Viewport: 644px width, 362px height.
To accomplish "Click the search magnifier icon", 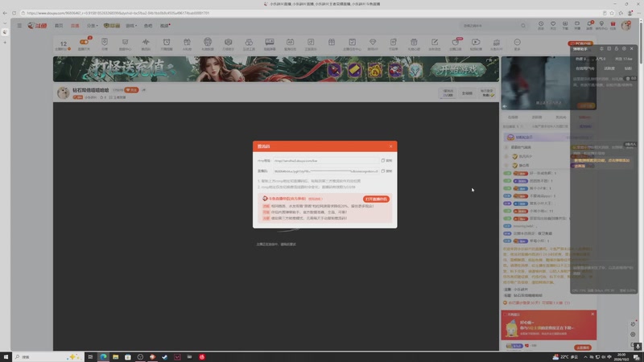I will click(x=523, y=26).
